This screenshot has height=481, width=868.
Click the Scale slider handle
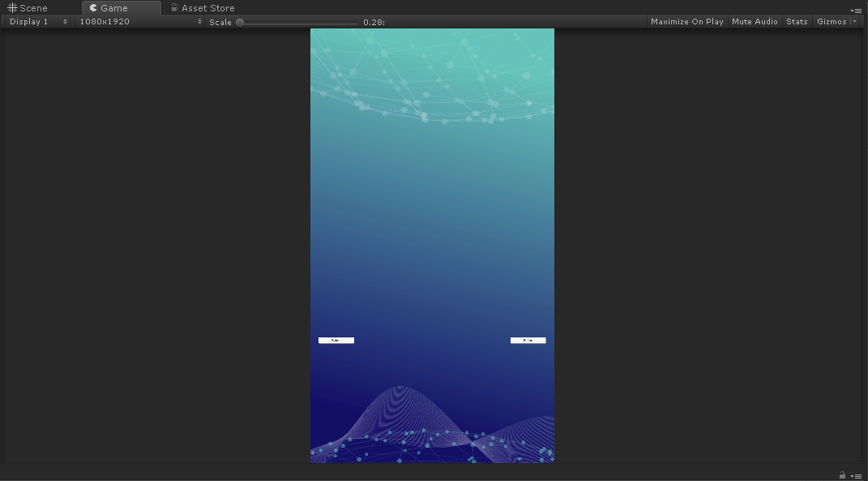pyautogui.click(x=240, y=22)
